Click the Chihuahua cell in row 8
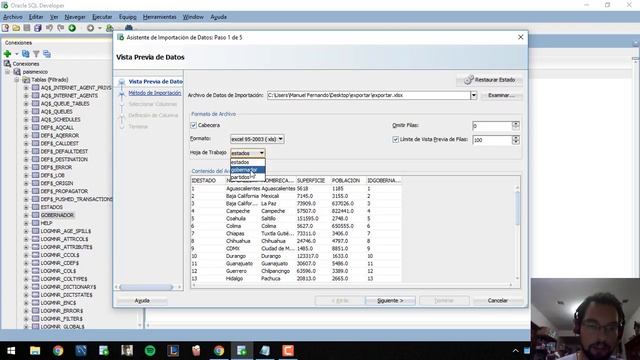The width and height of the screenshot is (640, 360). (238, 241)
